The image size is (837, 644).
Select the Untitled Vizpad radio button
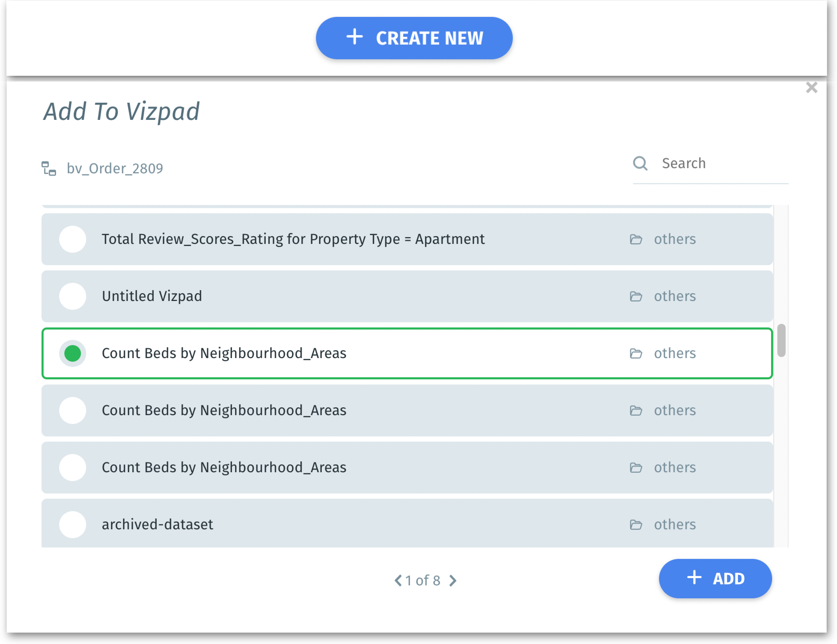coord(72,296)
